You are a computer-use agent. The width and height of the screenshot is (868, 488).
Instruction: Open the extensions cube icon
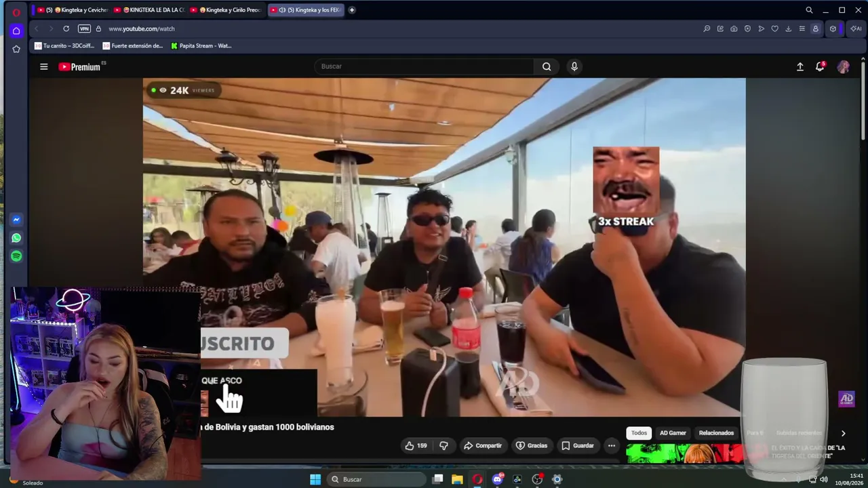pos(833,28)
